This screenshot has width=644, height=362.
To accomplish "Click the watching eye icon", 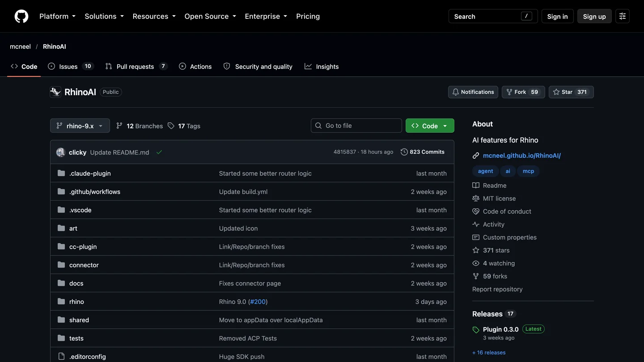I will (x=476, y=263).
